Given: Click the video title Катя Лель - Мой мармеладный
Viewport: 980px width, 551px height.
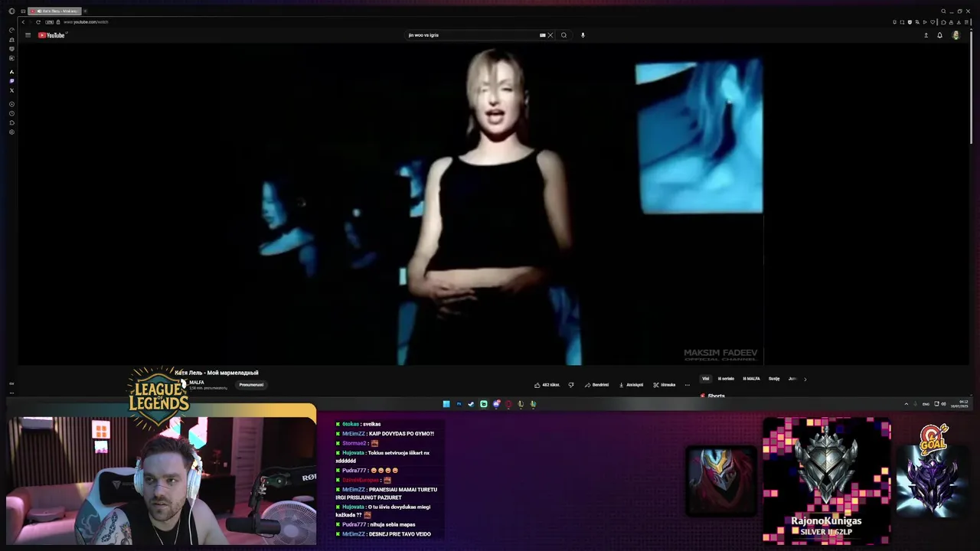Looking at the screenshot, I should click(x=217, y=373).
